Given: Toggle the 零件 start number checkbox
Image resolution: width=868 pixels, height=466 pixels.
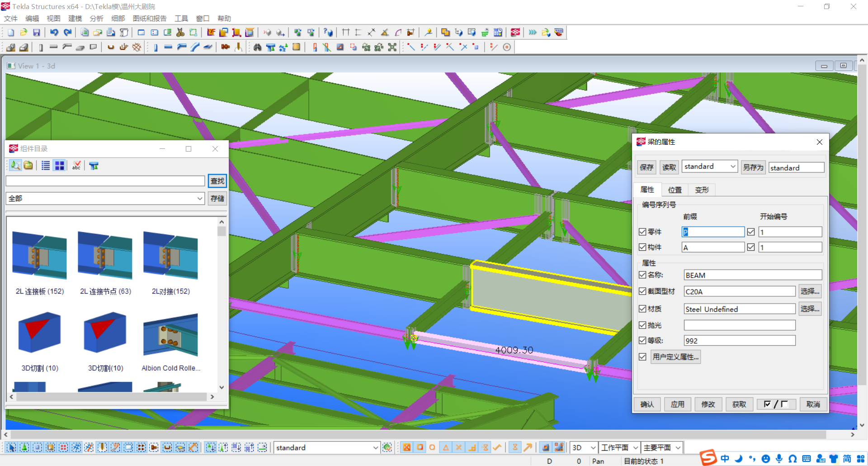Looking at the screenshot, I should 751,232.
